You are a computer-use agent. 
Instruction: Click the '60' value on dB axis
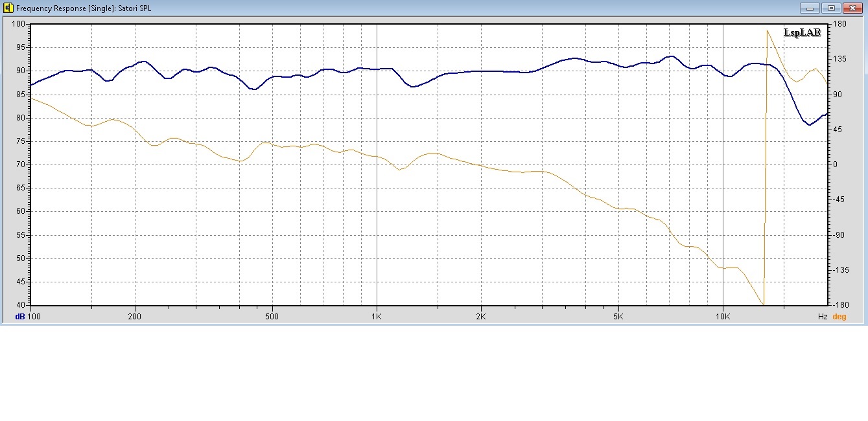point(20,211)
